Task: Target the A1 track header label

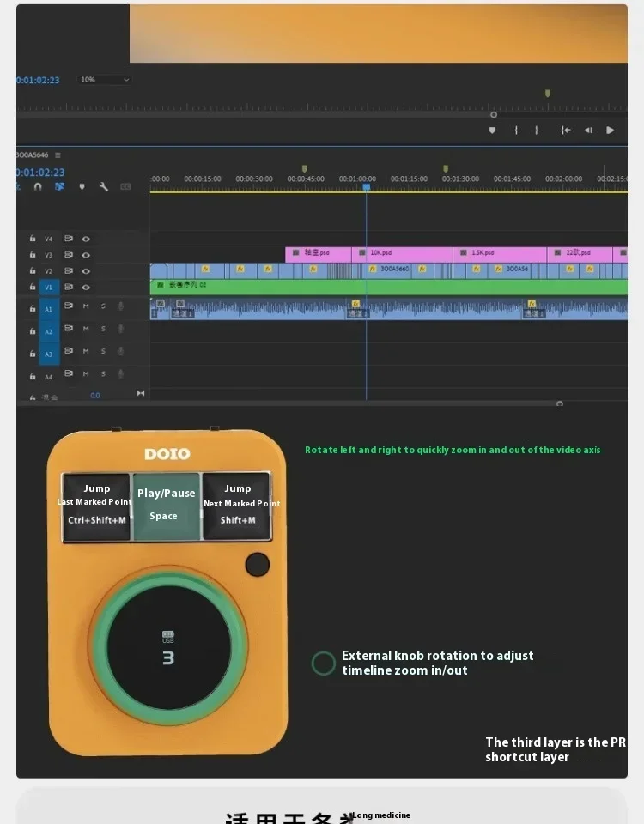Action: [48, 309]
